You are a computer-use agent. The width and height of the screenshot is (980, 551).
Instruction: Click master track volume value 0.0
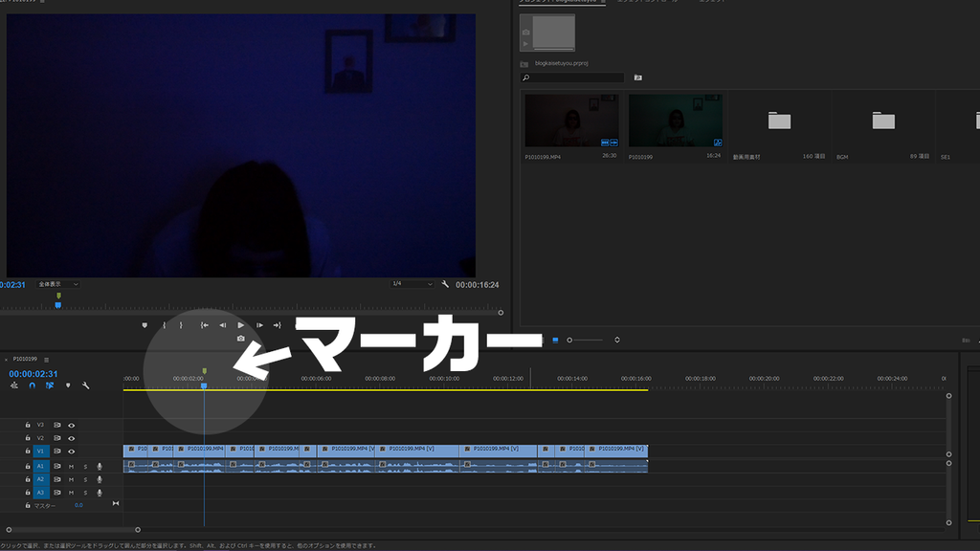tap(78, 505)
